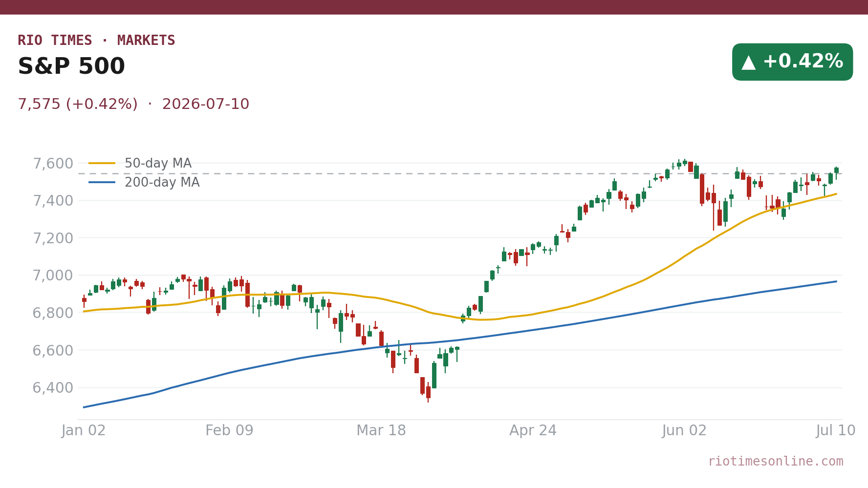868x488 pixels.
Task: Click the Jan 02 date axis label
Action: point(84,431)
